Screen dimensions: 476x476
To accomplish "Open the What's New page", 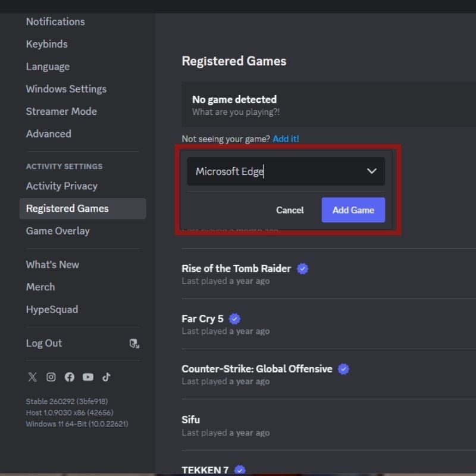I will point(52,264).
